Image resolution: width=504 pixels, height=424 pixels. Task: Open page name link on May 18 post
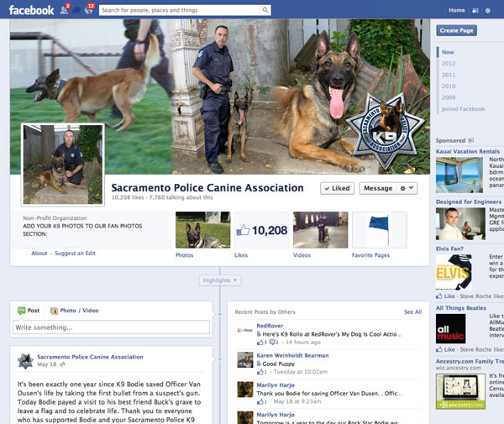tap(91, 357)
